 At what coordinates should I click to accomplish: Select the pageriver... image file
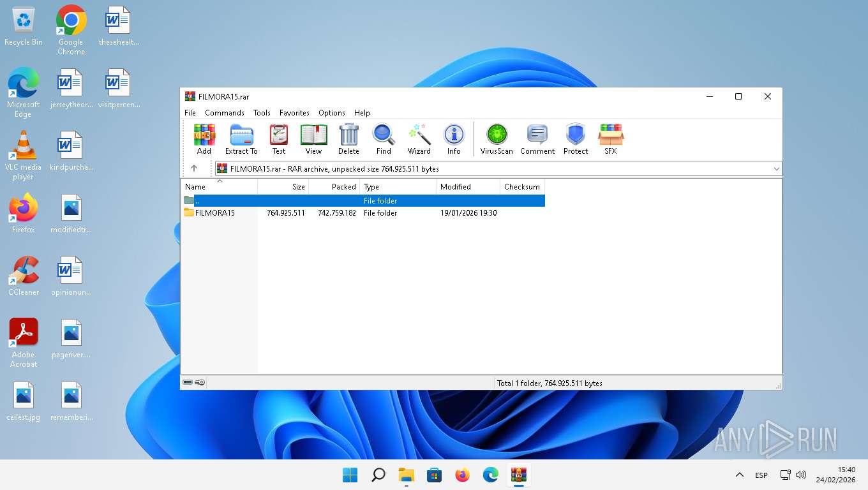(71, 339)
